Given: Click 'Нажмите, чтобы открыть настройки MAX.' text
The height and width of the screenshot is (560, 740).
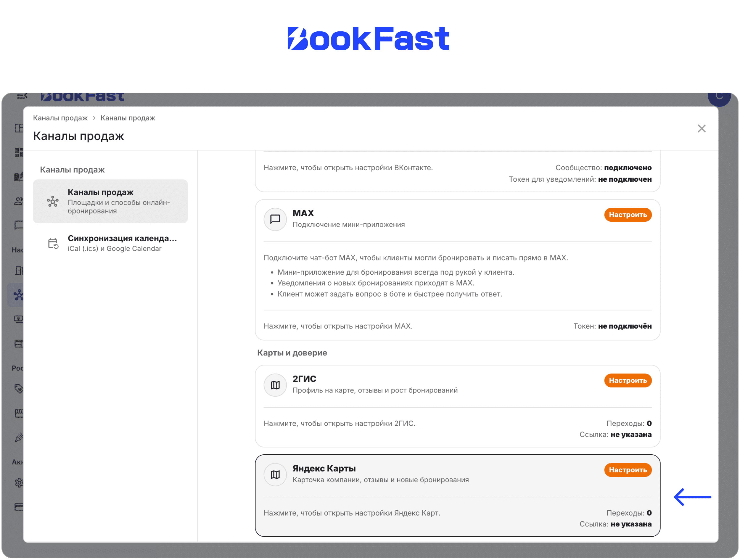Looking at the screenshot, I should coord(338,326).
